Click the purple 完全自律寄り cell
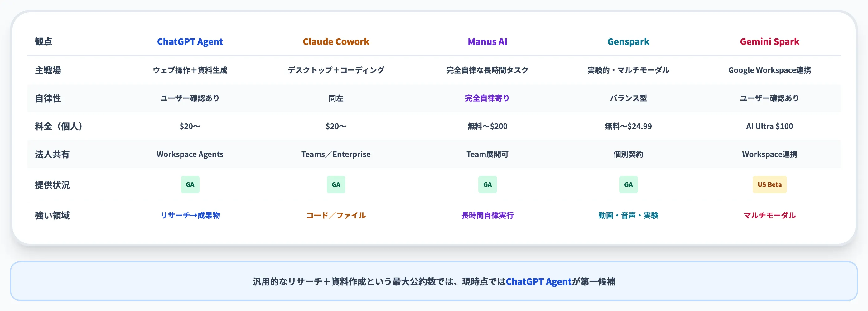Image resolution: width=868 pixels, height=311 pixels. coord(487,98)
